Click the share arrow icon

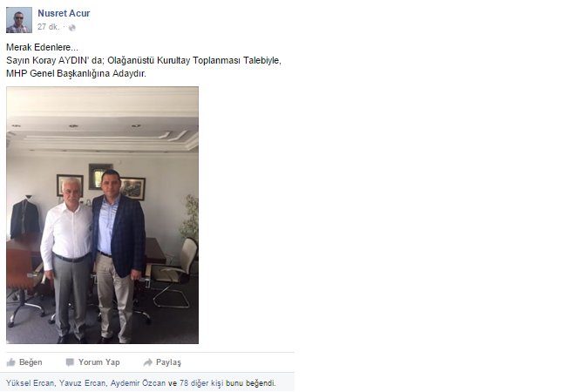[x=148, y=362]
